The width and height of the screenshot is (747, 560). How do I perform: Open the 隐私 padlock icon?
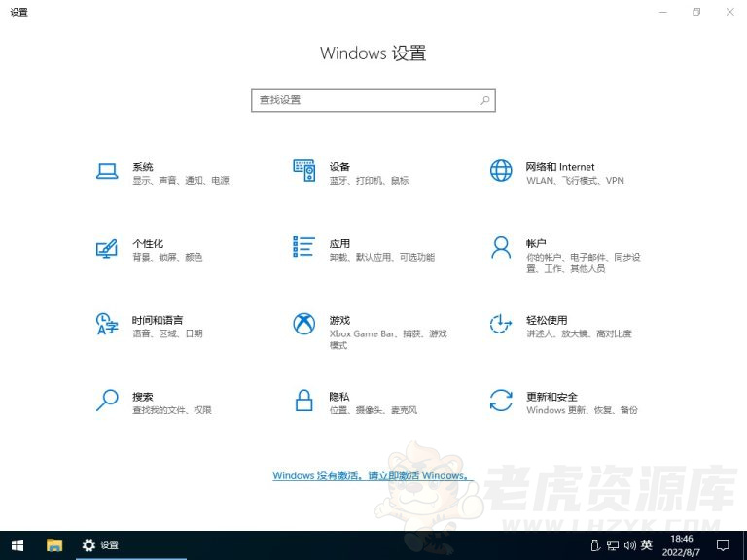point(303,400)
